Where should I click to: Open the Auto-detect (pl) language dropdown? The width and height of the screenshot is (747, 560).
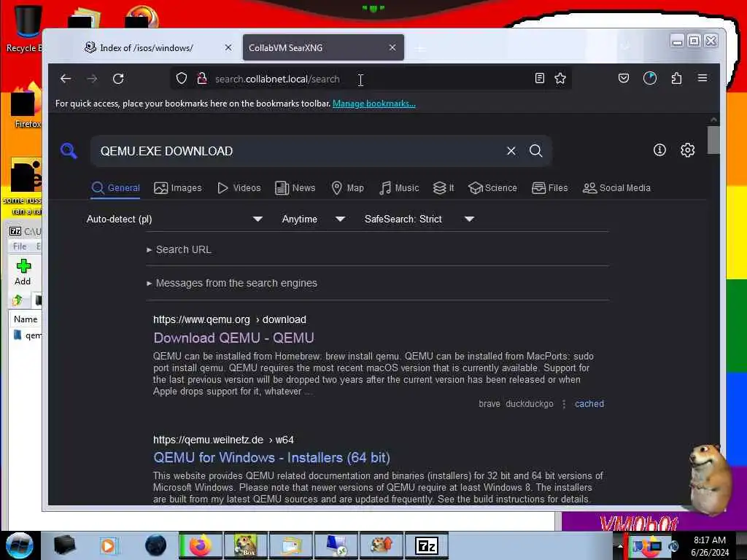pos(174,219)
